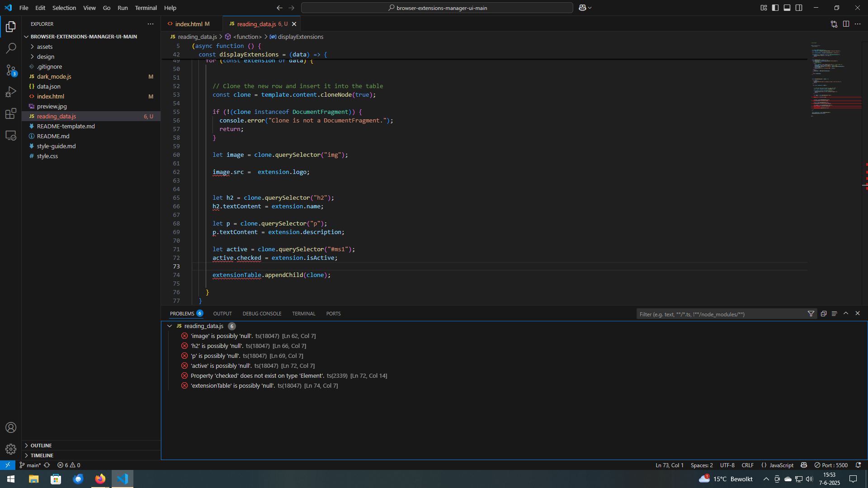This screenshot has height=488, width=868.
Task: Collapse reading_data.js problems group
Action: (170, 326)
